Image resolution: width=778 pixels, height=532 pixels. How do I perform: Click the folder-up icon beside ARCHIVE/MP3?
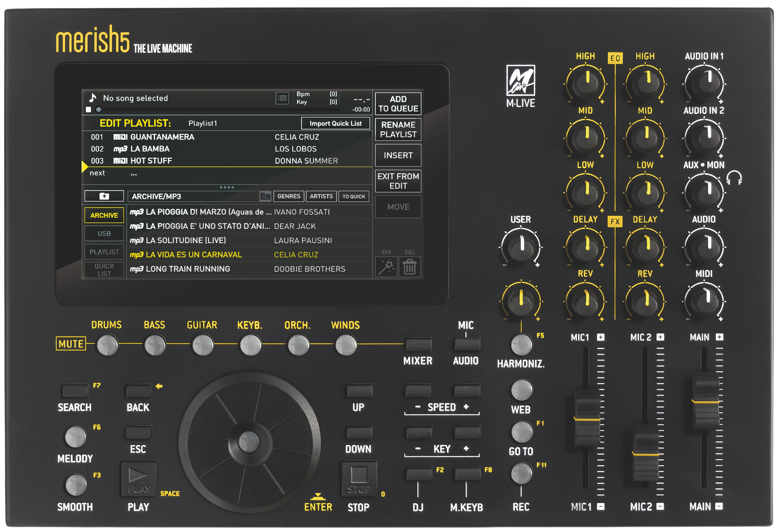104,196
